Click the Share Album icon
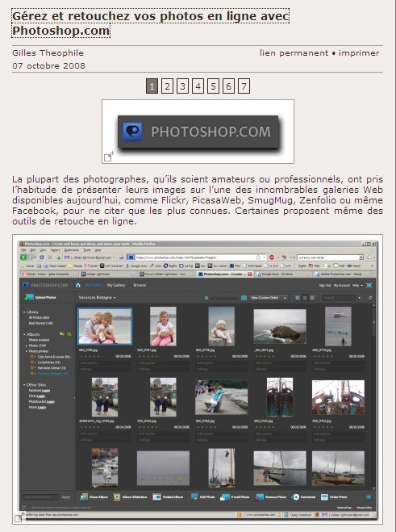 point(83,497)
